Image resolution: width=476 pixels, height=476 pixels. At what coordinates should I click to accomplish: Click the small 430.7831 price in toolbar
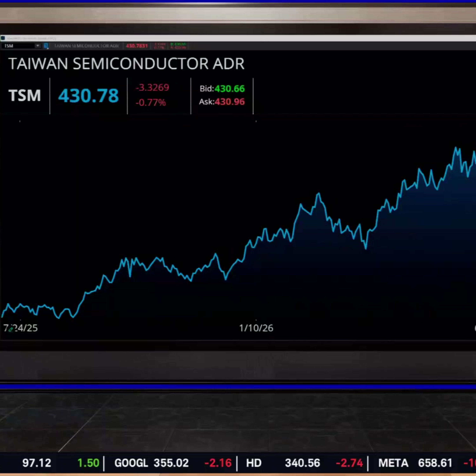coord(137,46)
